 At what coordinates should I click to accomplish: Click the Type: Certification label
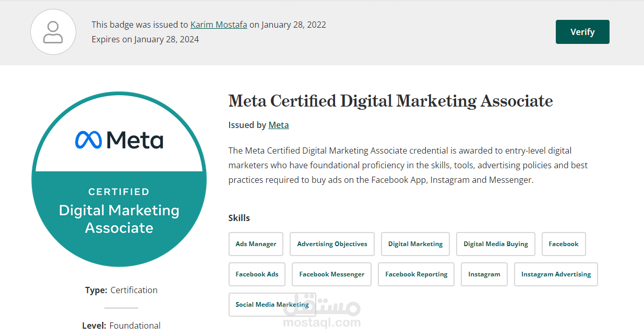pyautogui.click(x=121, y=290)
